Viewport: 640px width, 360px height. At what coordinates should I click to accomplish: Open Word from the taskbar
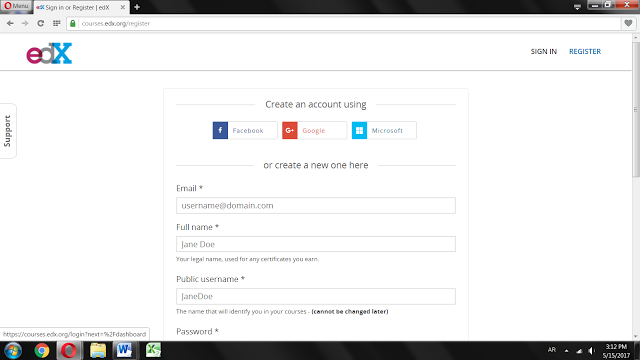[x=124, y=351]
